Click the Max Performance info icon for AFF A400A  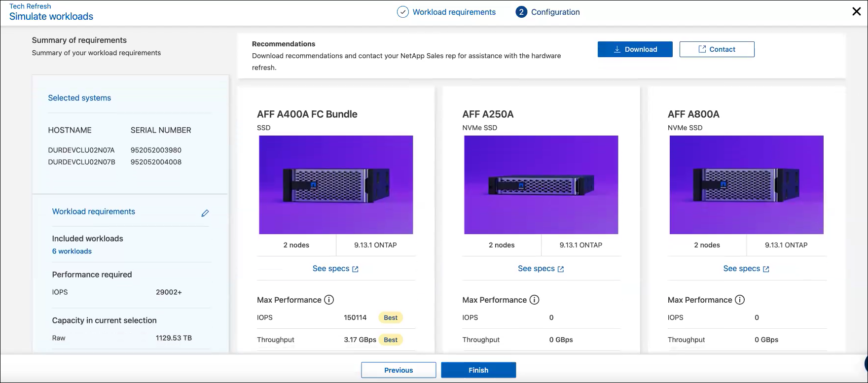(x=329, y=300)
